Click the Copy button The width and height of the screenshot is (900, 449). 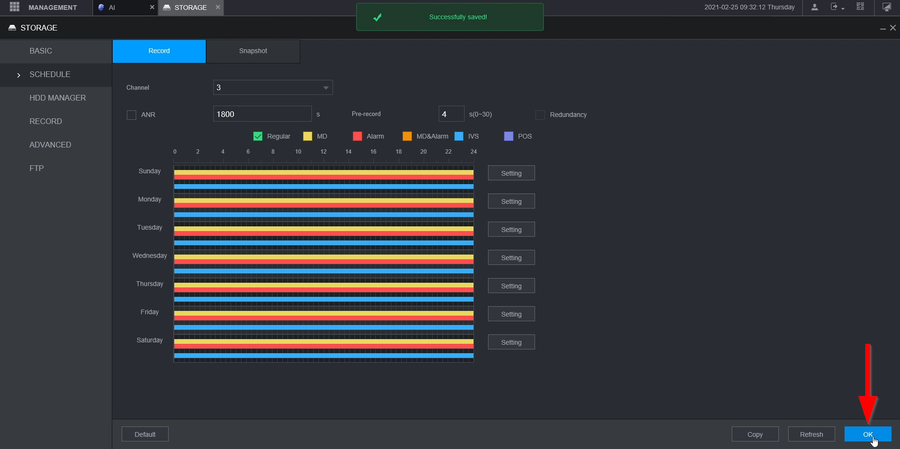(755, 434)
